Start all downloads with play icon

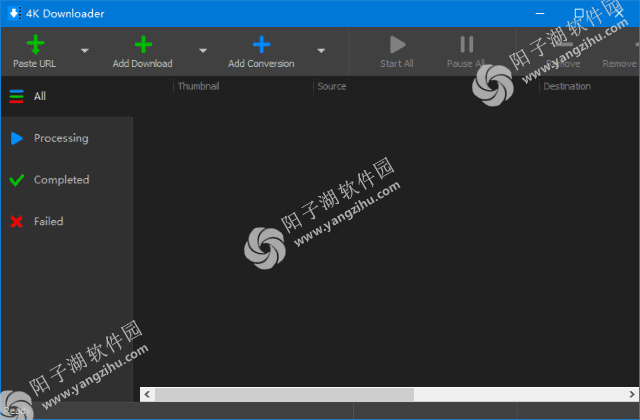(397, 44)
